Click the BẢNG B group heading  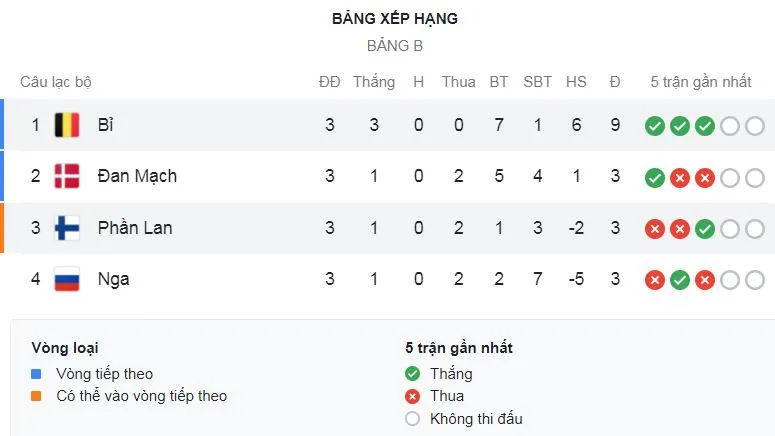pos(395,46)
